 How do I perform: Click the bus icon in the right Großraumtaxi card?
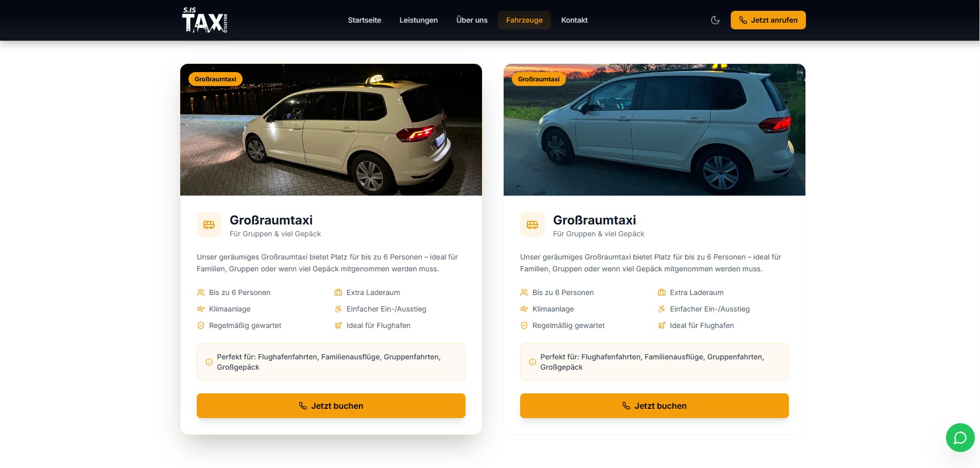[532, 224]
